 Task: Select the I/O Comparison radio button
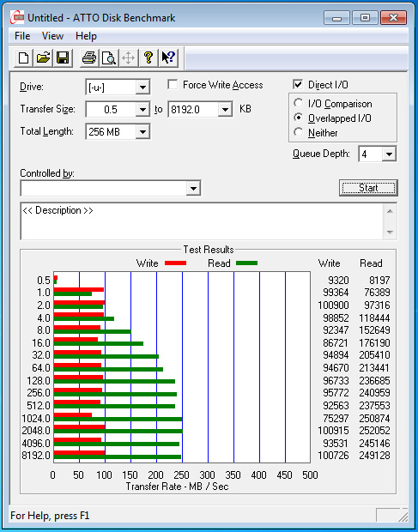click(x=298, y=103)
